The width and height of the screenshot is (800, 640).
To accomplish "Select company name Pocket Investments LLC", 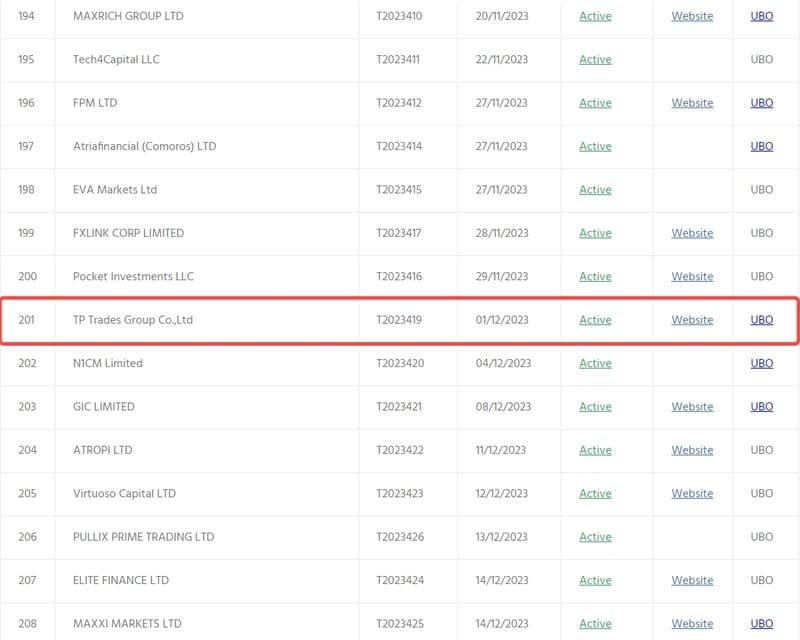I will tap(133, 277).
